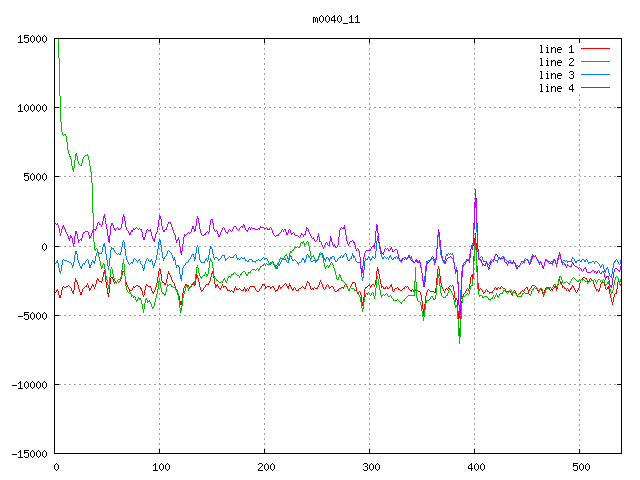This screenshot has width=640, height=480.
Task: Click the blue line 3 legend sample
Action: 596,75
